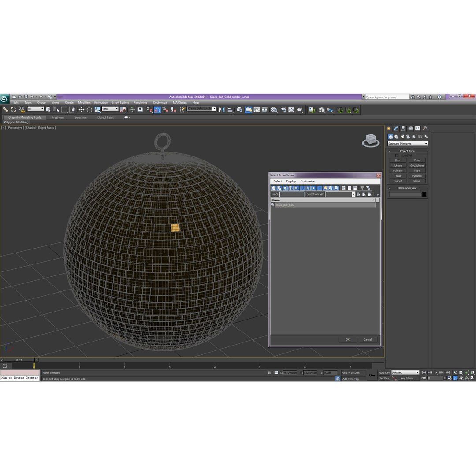Screen dimensions: 476x476
Task: Enable the AutoGrid checkbox
Action: 397,156
